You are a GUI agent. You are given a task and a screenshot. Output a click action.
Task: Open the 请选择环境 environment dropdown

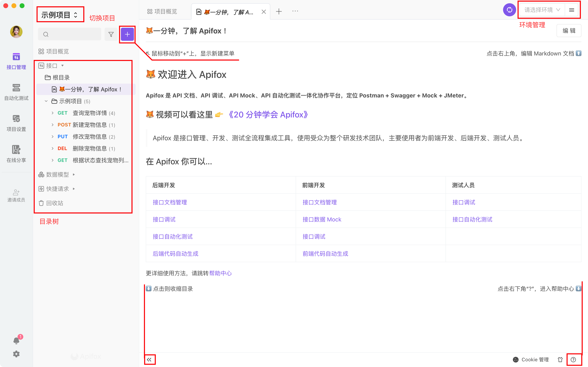542,10
